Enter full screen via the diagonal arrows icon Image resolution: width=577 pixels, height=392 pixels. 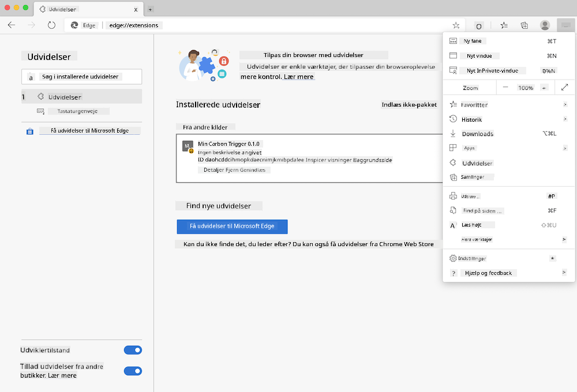point(564,87)
